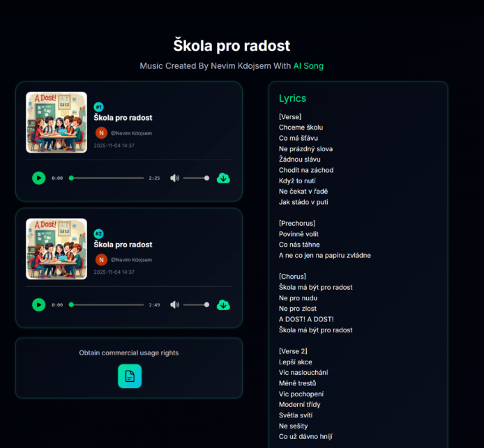484x448 pixels.
Task: Mute volume on the first track
Action: point(174,178)
